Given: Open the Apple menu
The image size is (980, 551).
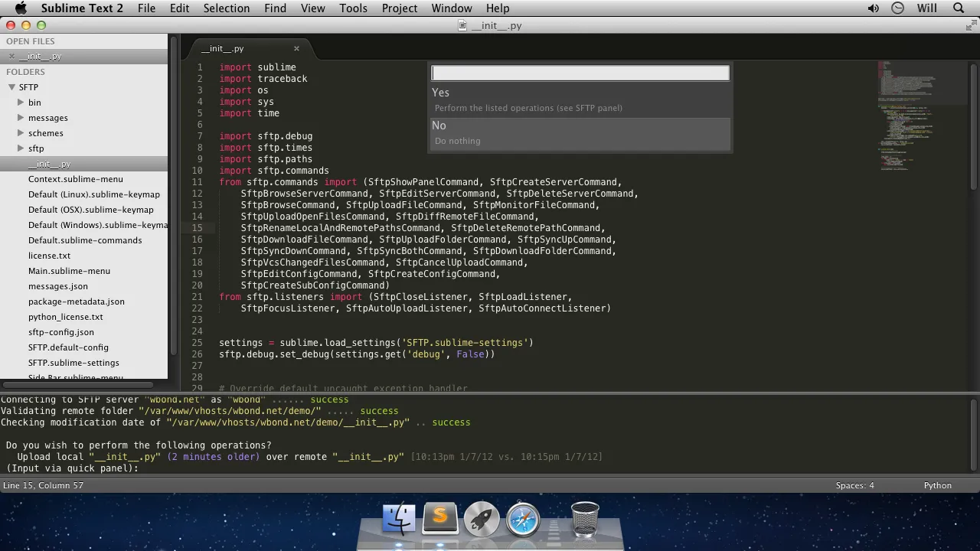Looking at the screenshot, I should coord(21,8).
